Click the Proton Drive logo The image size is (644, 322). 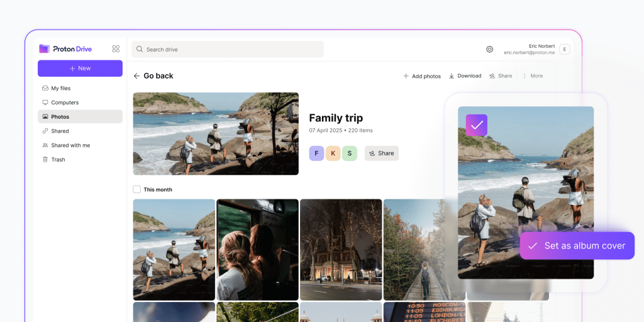pos(65,49)
